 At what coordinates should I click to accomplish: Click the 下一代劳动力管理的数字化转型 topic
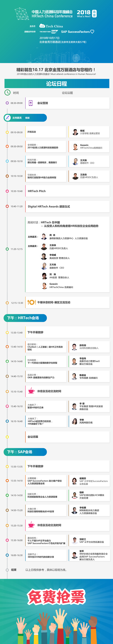tap(42, 363)
